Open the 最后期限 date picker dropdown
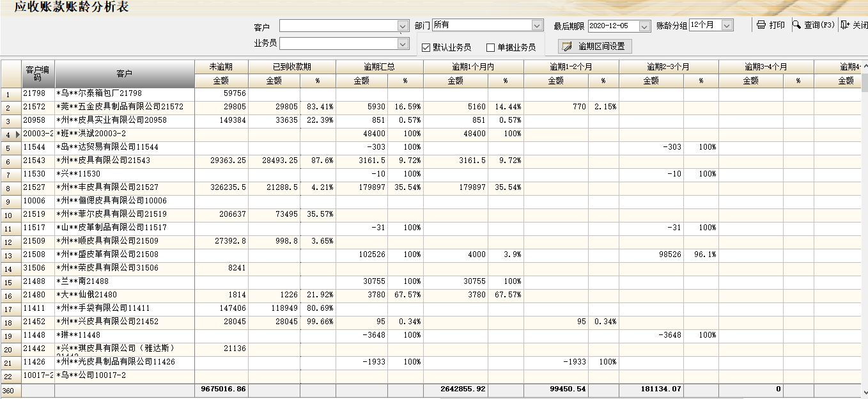 tap(644, 26)
